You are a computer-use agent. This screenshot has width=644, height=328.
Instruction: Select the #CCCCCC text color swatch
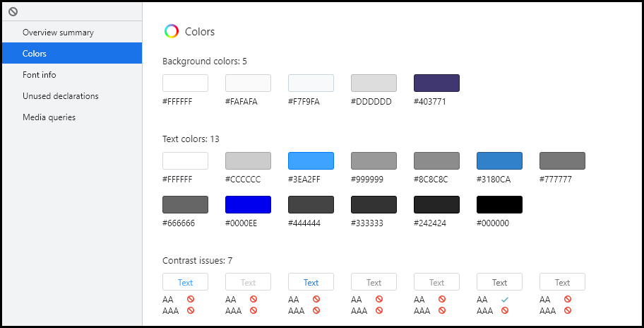(x=248, y=160)
